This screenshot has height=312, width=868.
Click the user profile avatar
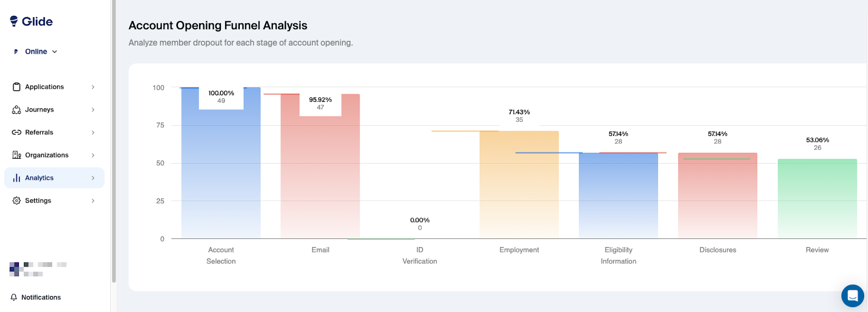[x=17, y=269]
